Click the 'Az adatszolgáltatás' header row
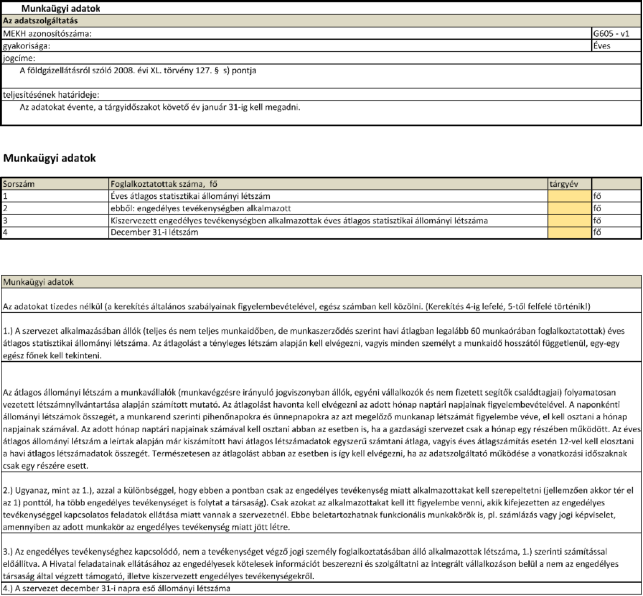643x596 pixels. tap(321, 21)
